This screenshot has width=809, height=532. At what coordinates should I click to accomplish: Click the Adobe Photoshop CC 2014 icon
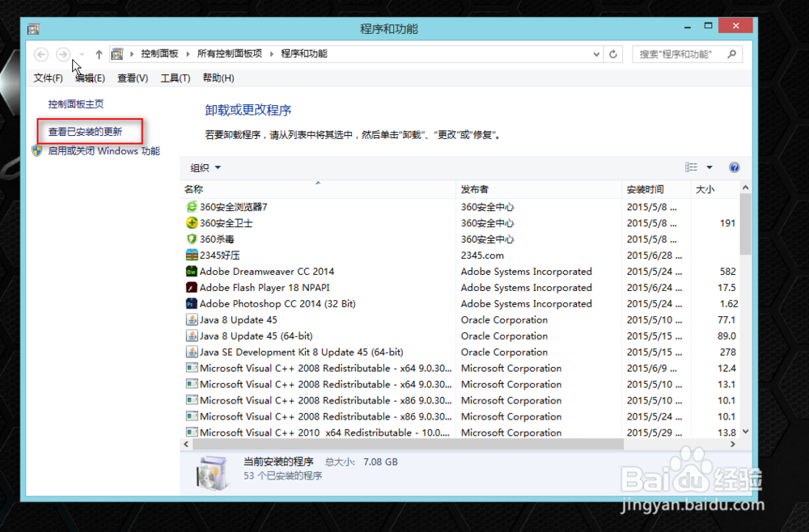click(191, 304)
